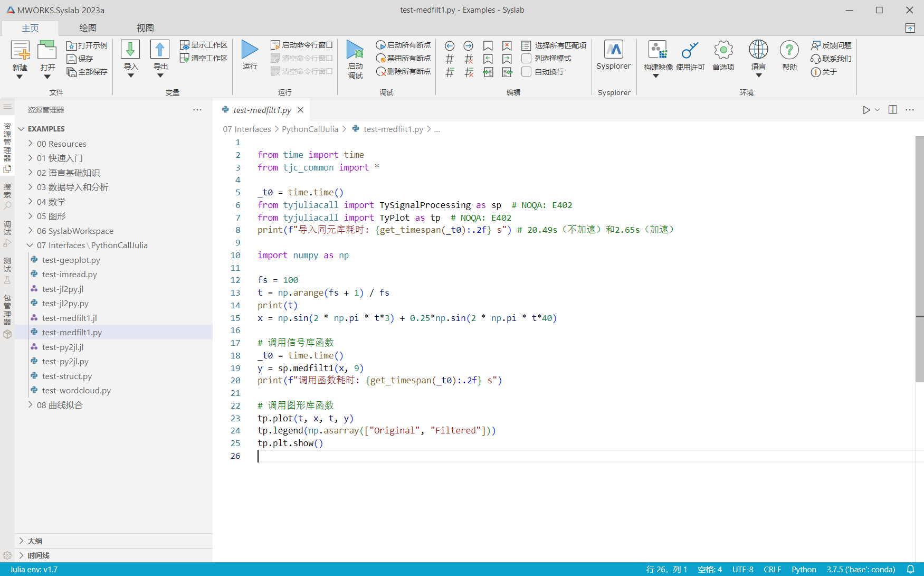The image size is (924, 576).
Task: Click Python language mode in status bar
Action: pyautogui.click(x=803, y=569)
